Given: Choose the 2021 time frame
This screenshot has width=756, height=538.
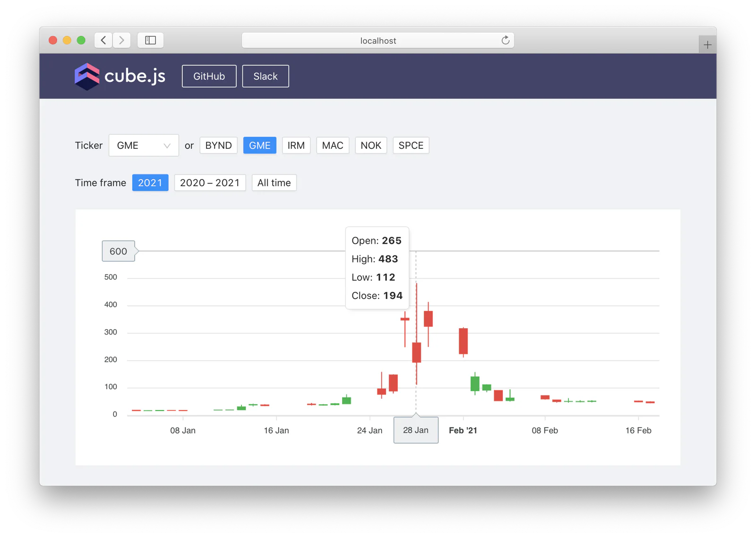Looking at the screenshot, I should tap(150, 183).
